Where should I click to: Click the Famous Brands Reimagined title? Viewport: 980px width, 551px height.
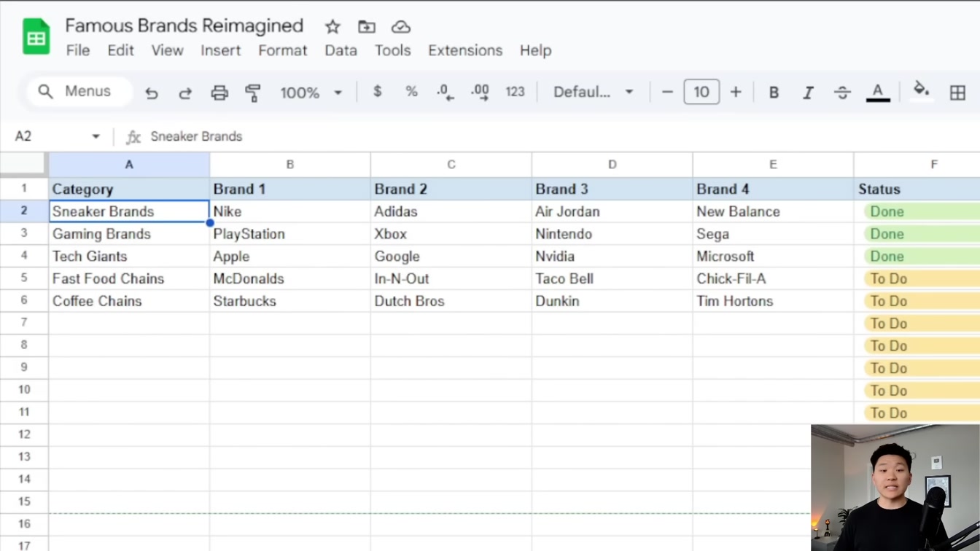[184, 26]
